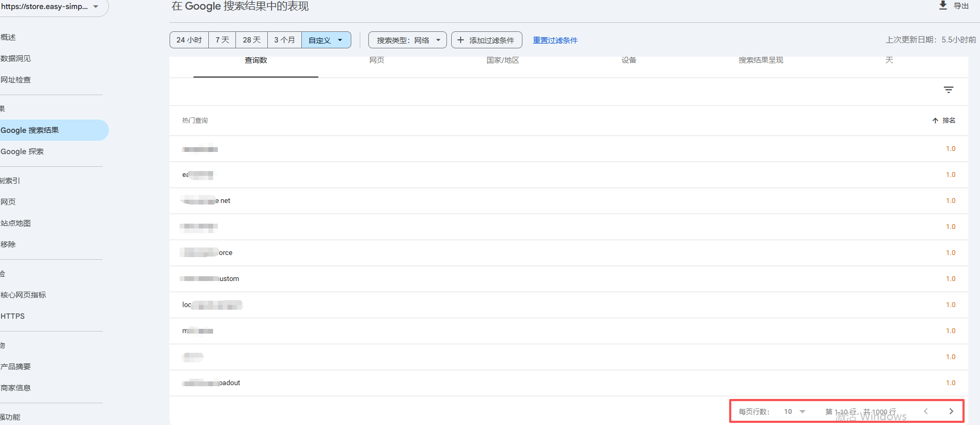Open HTTPS report in sidebar

click(x=13, y=316)
